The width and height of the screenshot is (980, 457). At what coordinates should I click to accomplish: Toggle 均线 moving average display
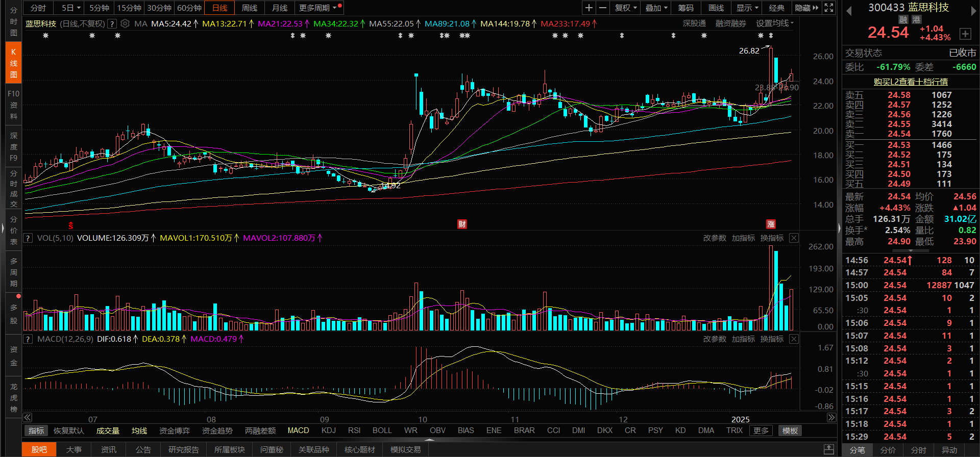click(x=139, y=430)
